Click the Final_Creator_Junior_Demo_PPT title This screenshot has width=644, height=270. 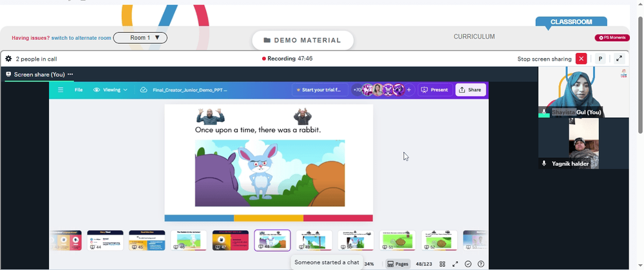coord(190,90)
